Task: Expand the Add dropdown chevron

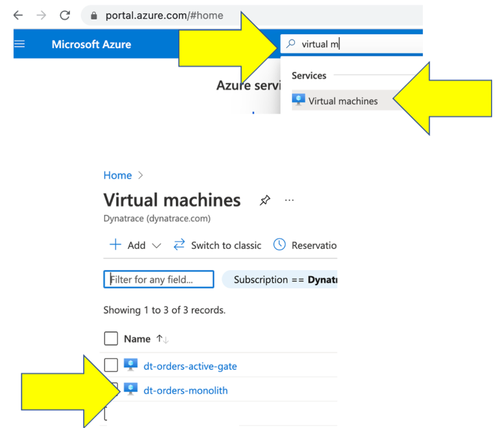Action: coord(157,246)
